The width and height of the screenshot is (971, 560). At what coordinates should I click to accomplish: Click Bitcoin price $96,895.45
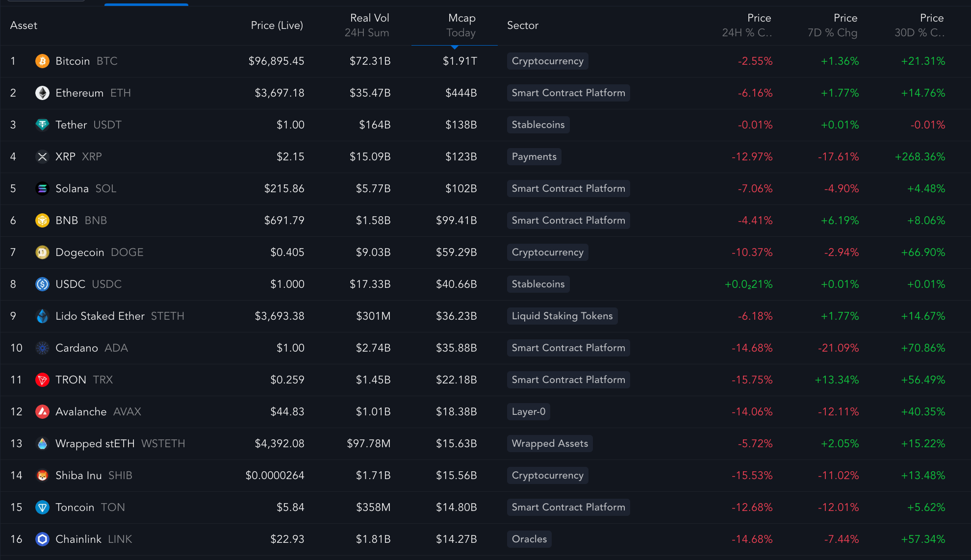coord(277,61)
